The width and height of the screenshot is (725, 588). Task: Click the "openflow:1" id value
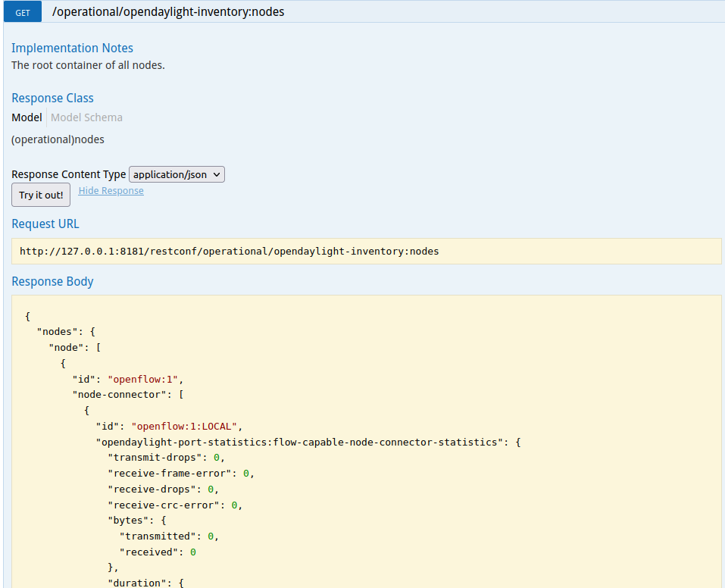[145, 378]
